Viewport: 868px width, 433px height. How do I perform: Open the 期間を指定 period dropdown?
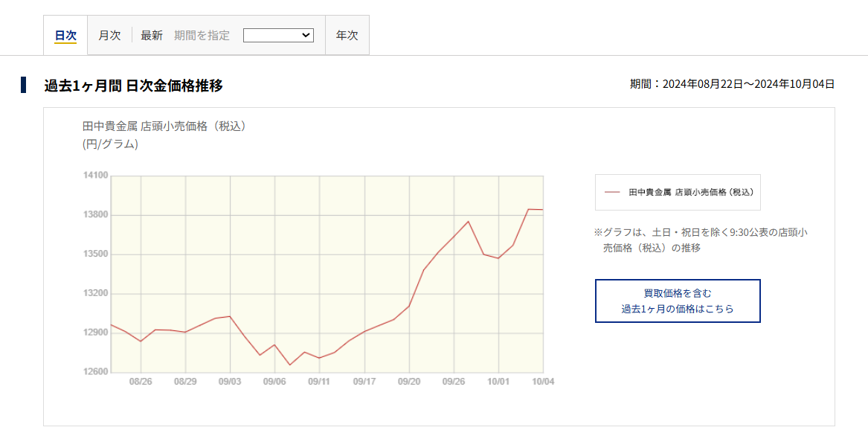pos(278,35)
